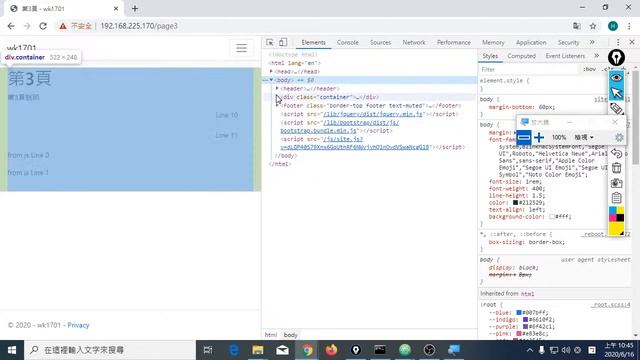The image size is (640, 360).
Task: Bookmark this page with the star icon
Action: 593,26
